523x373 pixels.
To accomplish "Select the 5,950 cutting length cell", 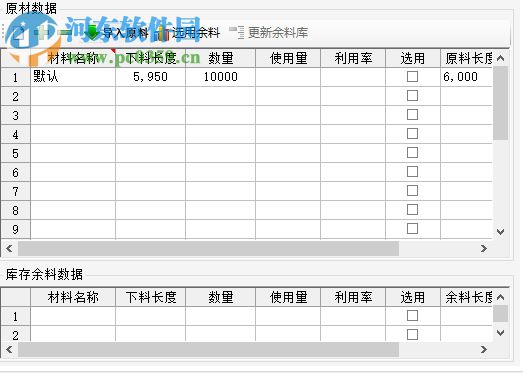I will (x=150, y=77).
